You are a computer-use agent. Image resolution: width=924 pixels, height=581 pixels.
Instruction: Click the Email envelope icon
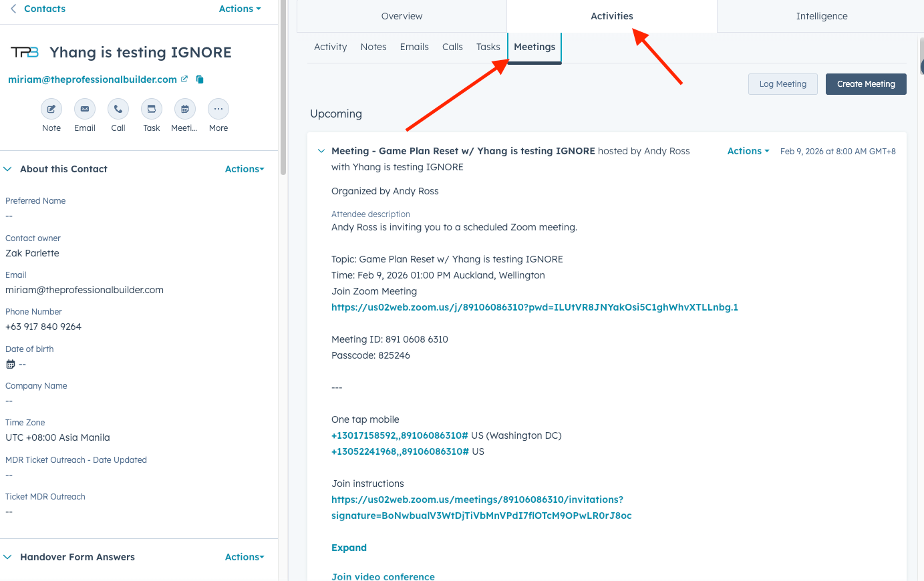85,109
